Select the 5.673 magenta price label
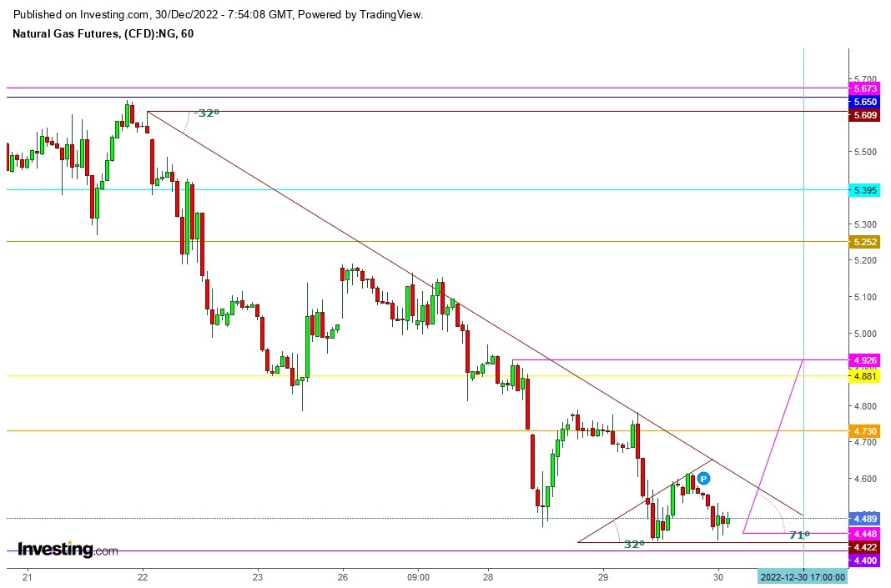The height and width of the screenshot is (588, 891). pos(864,88)
